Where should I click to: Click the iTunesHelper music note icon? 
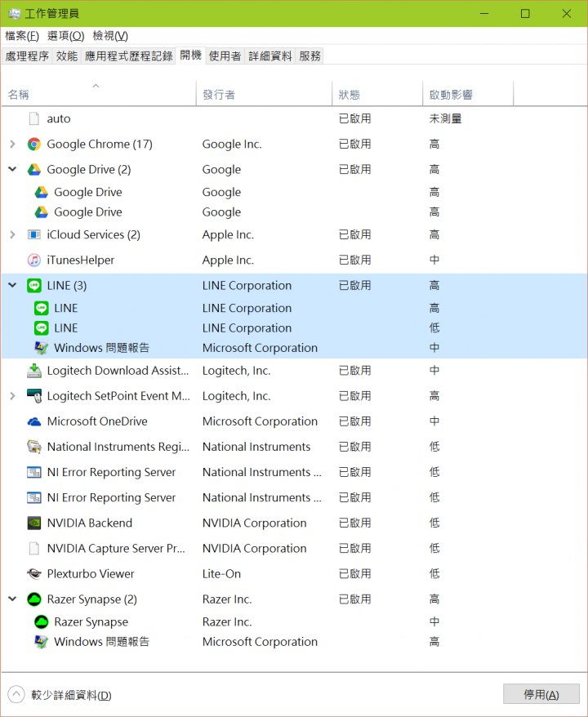click(x=33, y=261)
